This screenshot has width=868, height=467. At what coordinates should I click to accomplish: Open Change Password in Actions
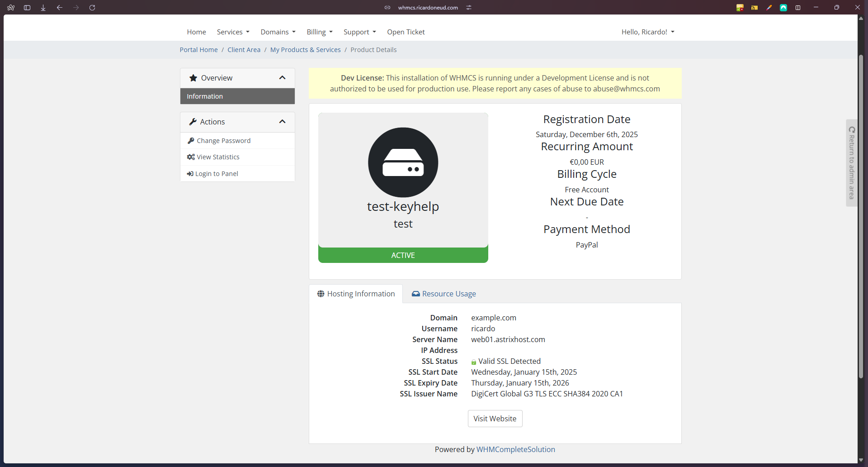click(x=223, y=141)
